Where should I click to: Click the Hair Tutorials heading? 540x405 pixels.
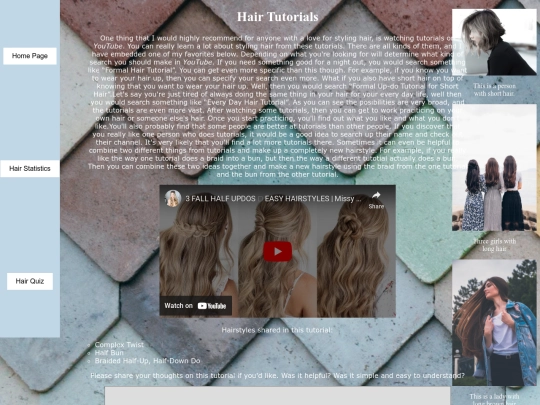coord(278,17)
